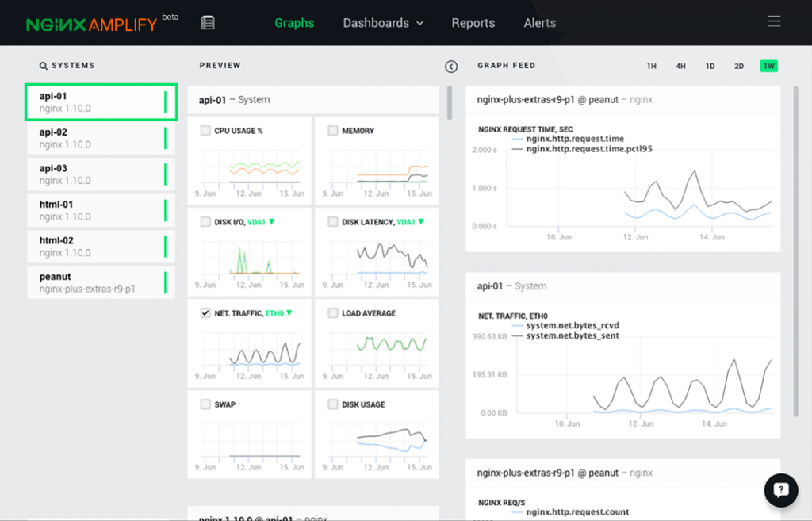Open the Alerts page
This screenshot has height=521, width=812.
539,23
